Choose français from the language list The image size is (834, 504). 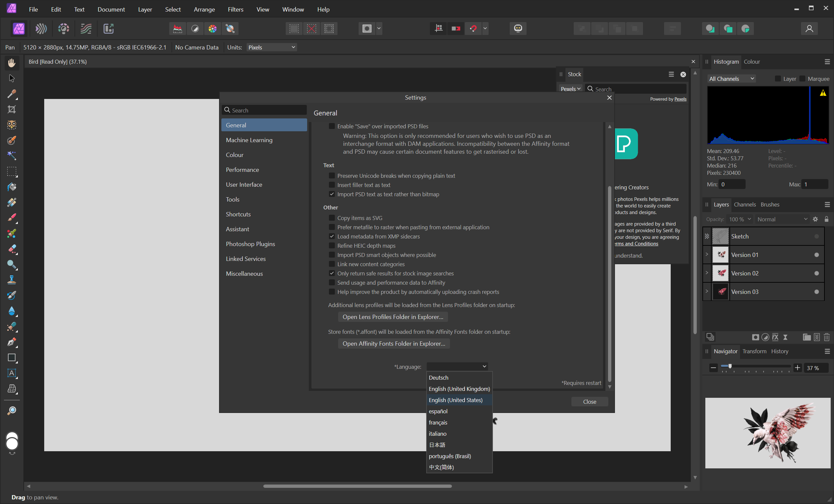tap(438, 423)
